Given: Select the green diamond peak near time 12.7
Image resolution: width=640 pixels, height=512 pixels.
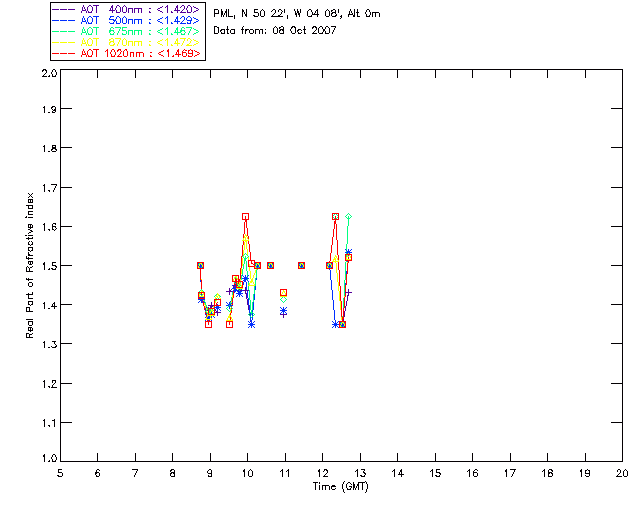Looking at the screenshot, I should [348, 216].
